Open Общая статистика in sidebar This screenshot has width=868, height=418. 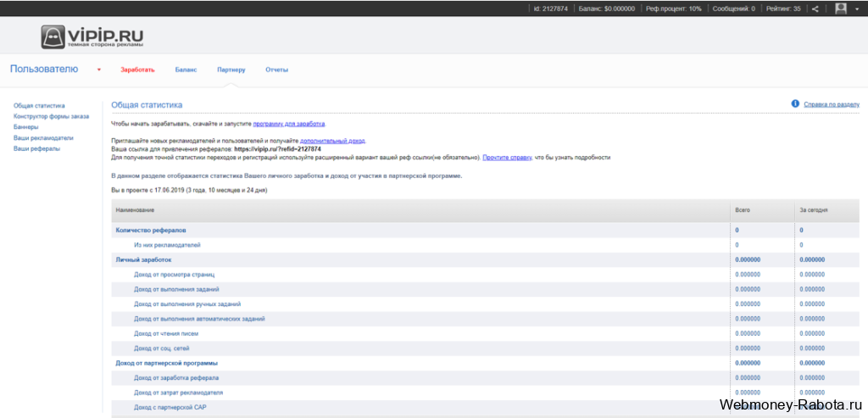pos(39,105)
